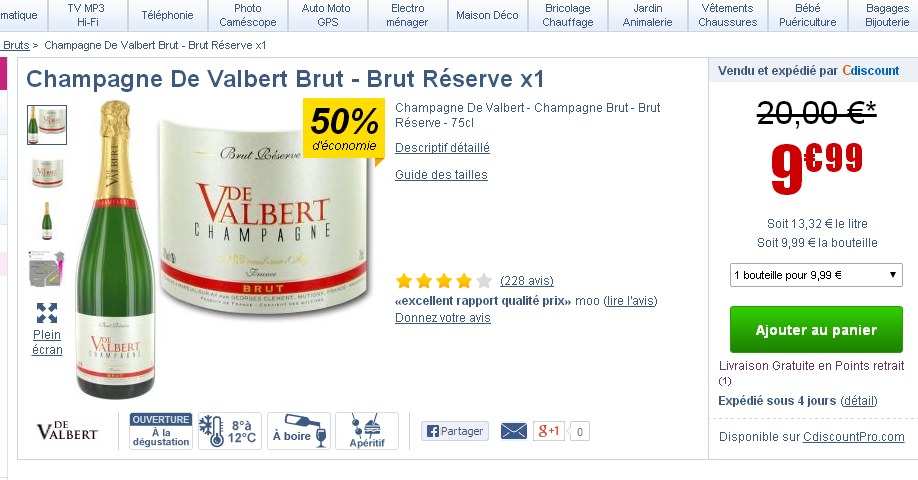
Task: Click the four-star rating display
Action: (x=444, y=281)
